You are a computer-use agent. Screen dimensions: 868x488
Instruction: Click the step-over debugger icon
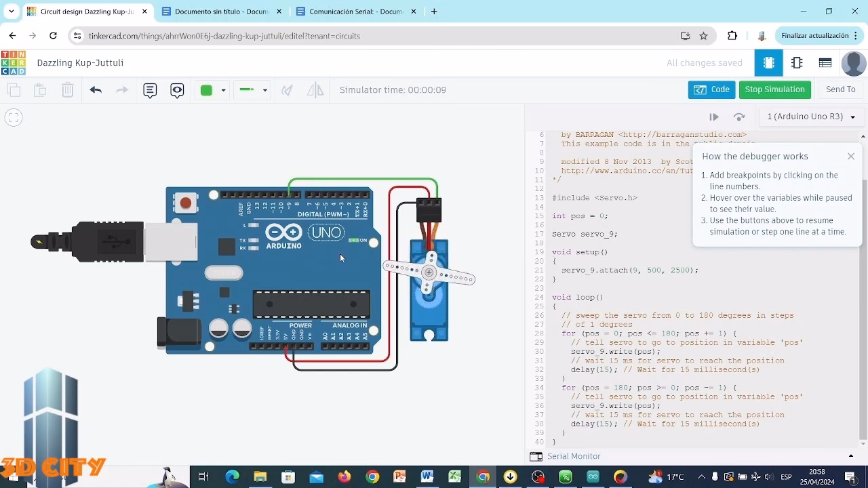tap(739, 117)
